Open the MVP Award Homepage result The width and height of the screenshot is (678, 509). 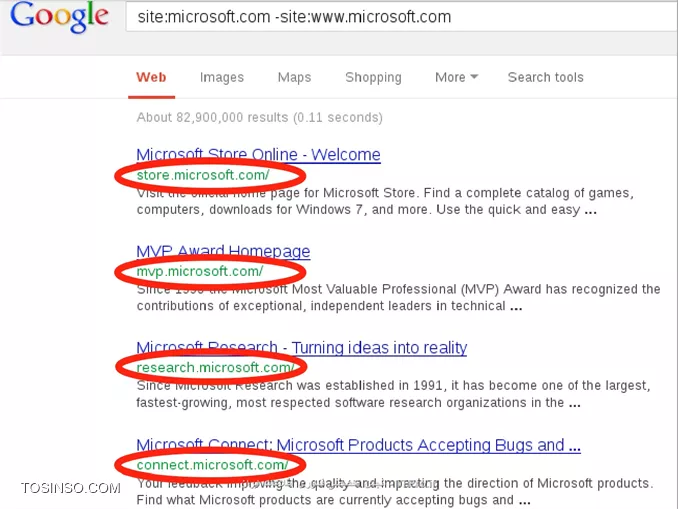point(223,251)
